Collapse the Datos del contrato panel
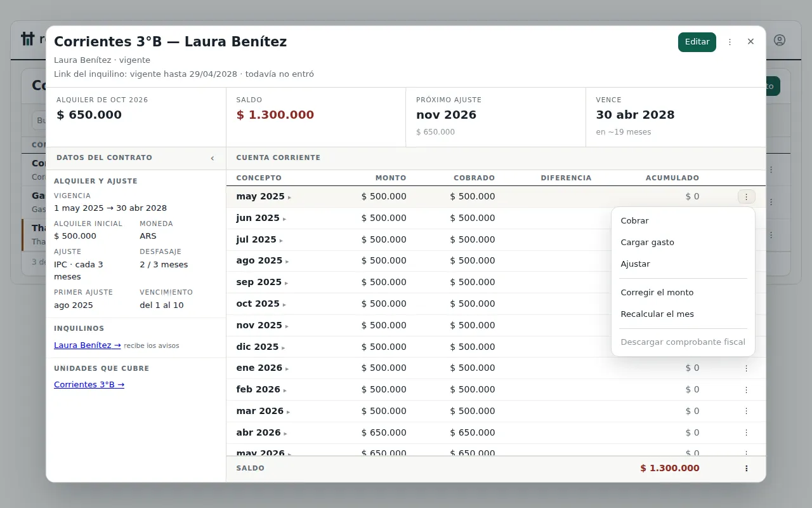 [x=212, y=158]
